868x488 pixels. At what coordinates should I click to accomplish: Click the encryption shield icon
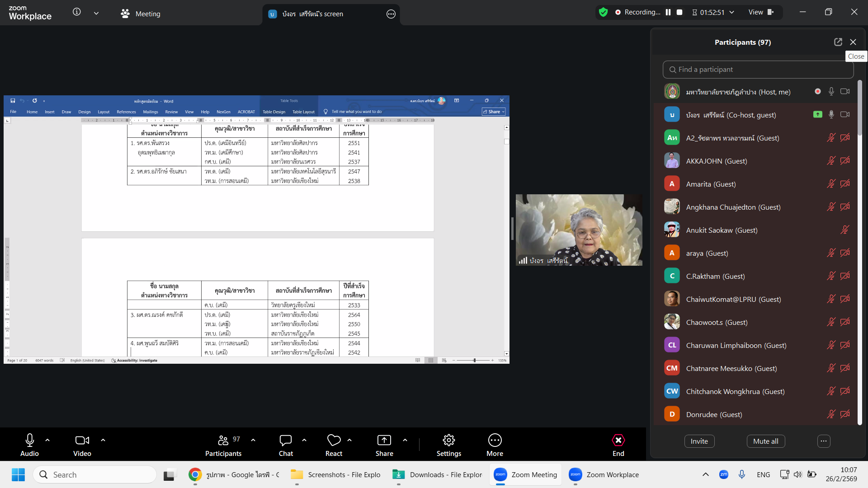(603, 12)
